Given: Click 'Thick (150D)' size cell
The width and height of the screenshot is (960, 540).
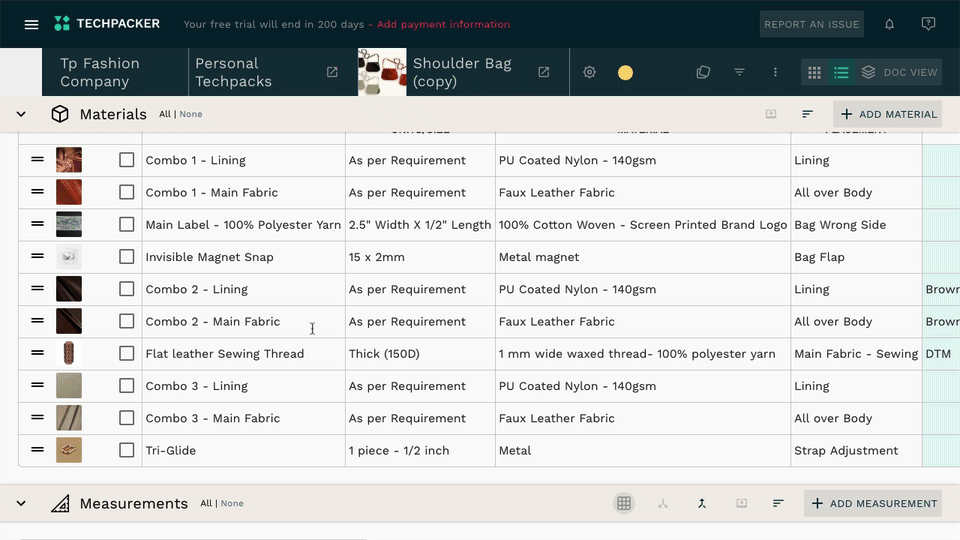Looking at the screenshot, I should [420, 354].
